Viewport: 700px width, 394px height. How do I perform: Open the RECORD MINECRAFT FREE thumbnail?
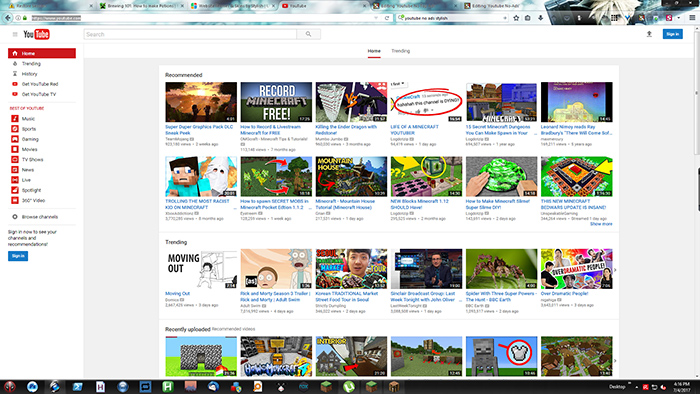276,102
